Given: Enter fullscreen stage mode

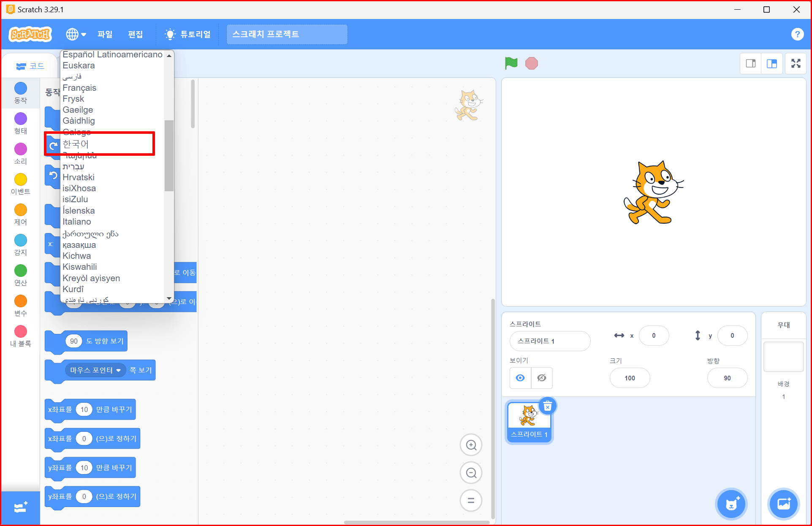Looking at the screenshot, I should [796, 63].
